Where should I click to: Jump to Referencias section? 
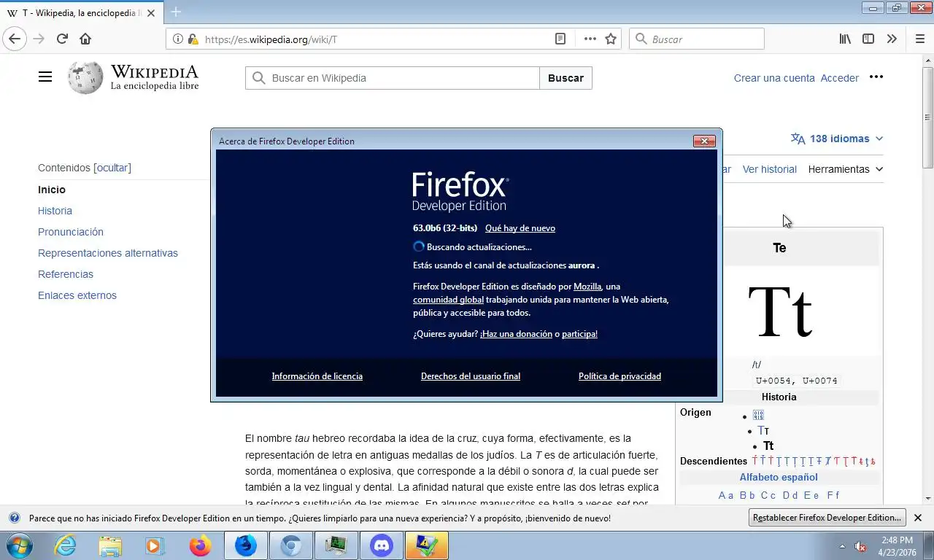click(x=66, y=274)
